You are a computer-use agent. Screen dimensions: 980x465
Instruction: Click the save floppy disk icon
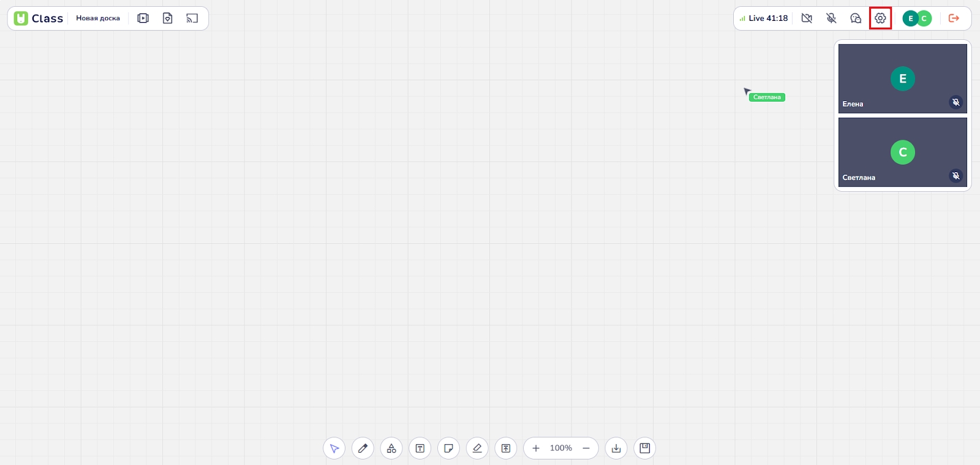644,448
